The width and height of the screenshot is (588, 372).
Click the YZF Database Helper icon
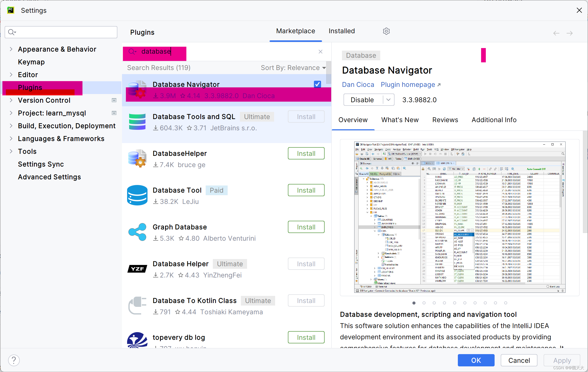(137, 269)
